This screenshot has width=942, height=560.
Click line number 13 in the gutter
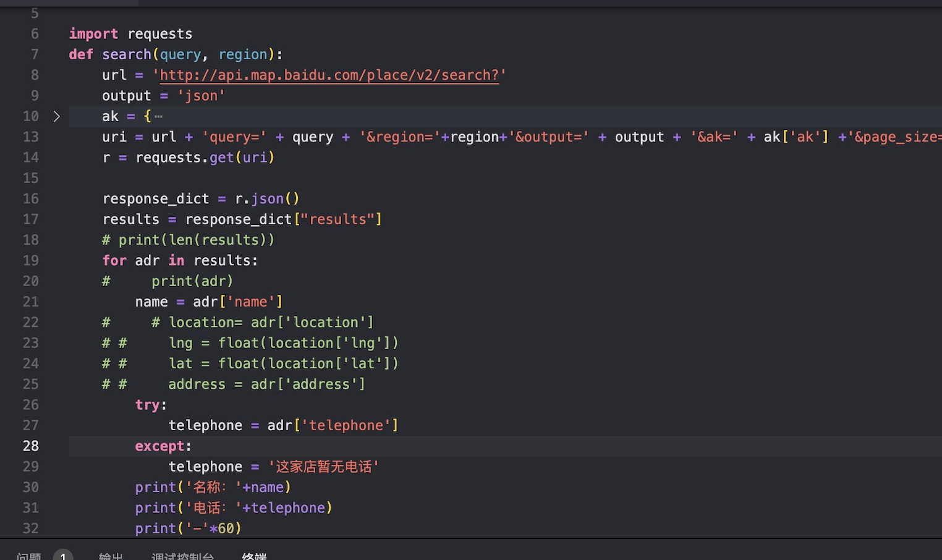point(31,137)
